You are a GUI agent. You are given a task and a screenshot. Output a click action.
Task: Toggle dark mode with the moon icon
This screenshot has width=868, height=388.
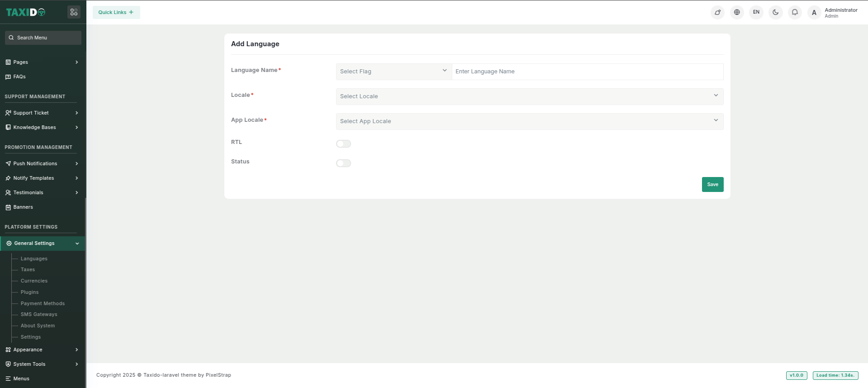[775, 12]
